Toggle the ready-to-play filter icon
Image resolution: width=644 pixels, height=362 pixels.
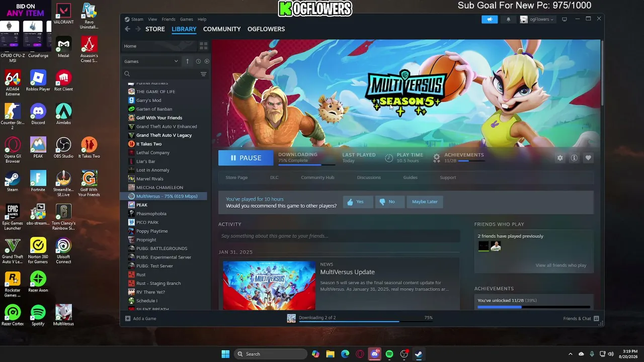pos(207,61)
